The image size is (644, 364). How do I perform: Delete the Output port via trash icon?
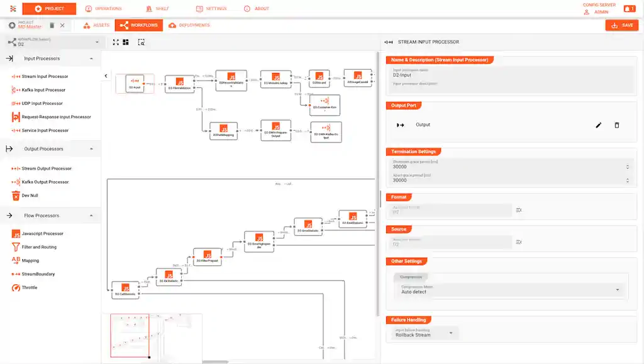click(x=617, y=125)
